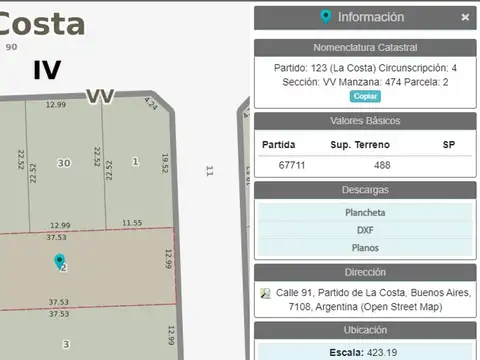Select parcel 30 on the map

(64, 163)
